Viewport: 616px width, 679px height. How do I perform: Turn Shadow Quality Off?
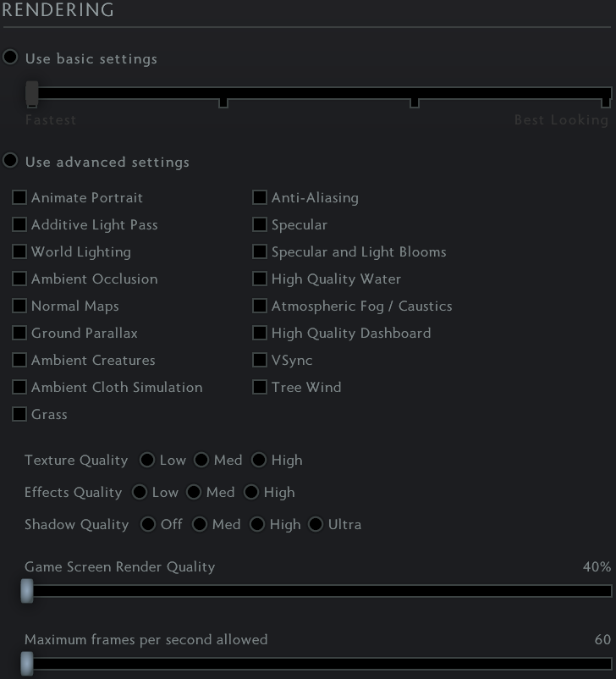pos(148,524)
